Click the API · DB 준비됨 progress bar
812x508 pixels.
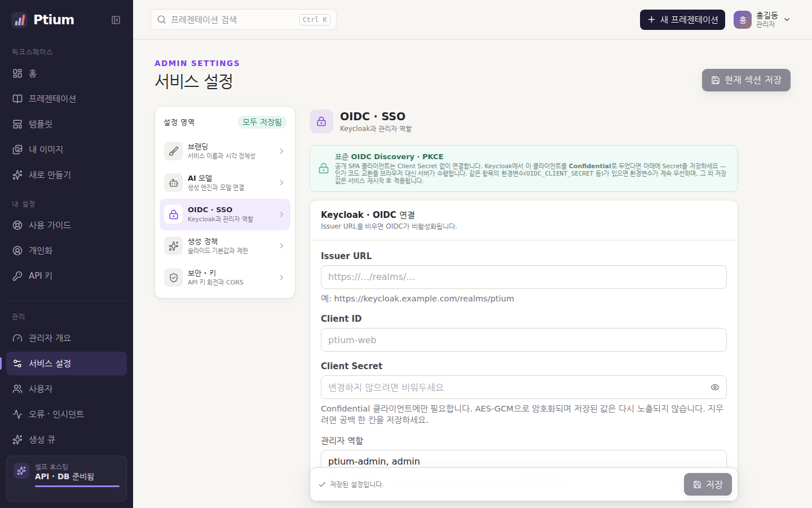(x=77, y=486)
